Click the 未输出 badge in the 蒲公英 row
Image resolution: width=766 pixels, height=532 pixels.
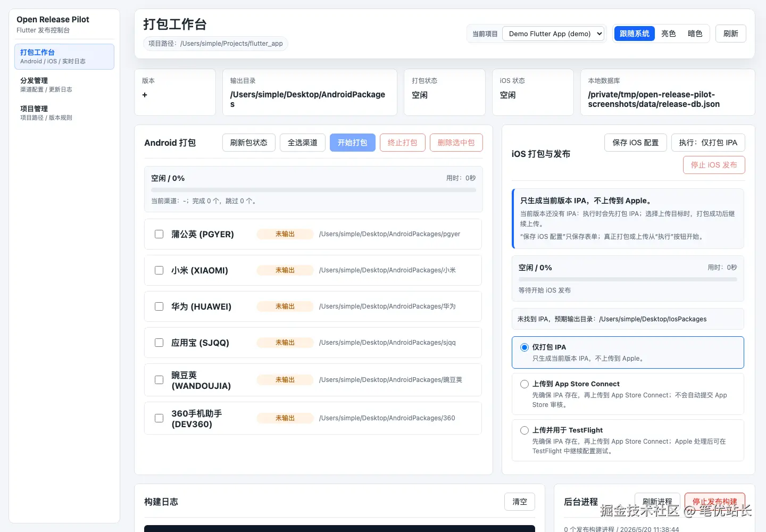[285, 234]
